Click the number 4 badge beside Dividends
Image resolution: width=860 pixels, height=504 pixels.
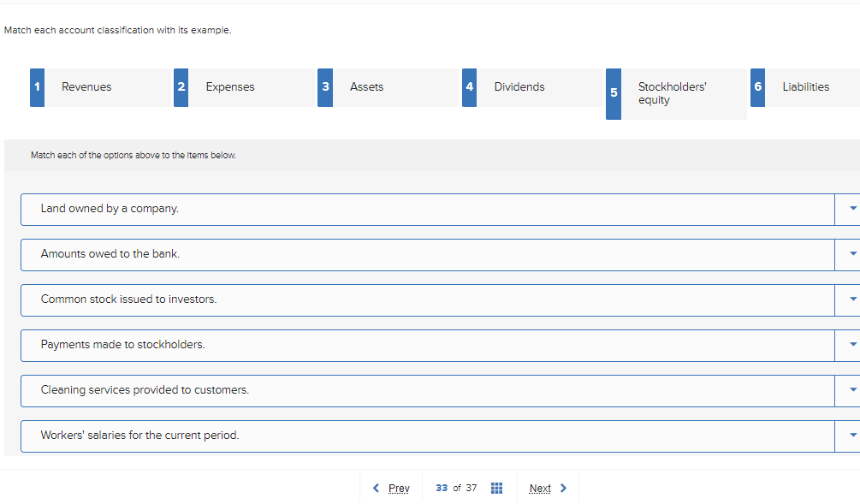pos(470,86)
